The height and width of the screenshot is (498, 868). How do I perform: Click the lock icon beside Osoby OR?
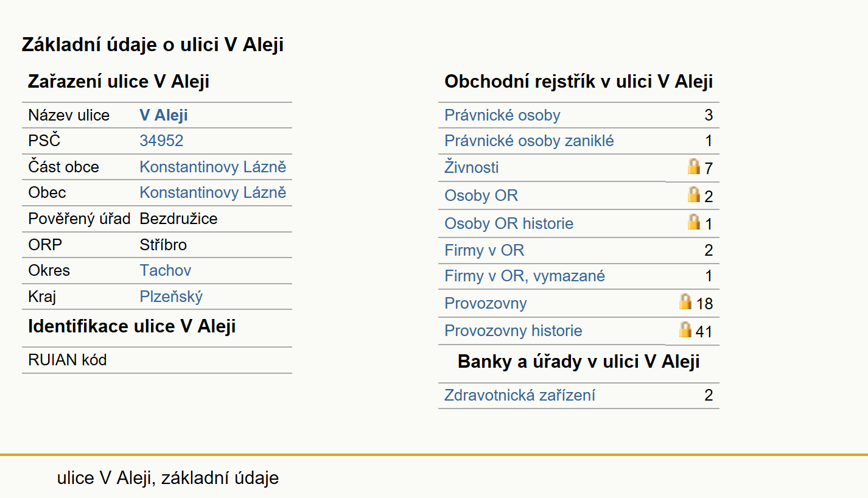(x=693, y=194)
